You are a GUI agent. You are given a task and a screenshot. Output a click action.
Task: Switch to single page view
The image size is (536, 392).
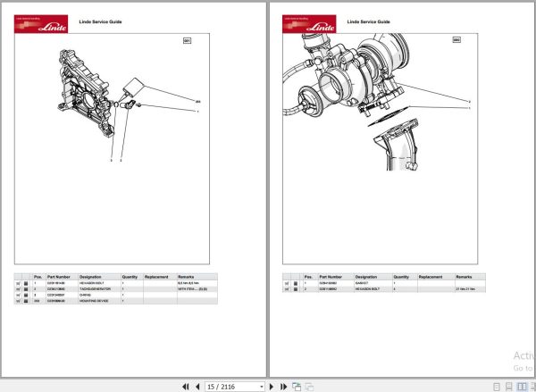(x=497, y=387)
